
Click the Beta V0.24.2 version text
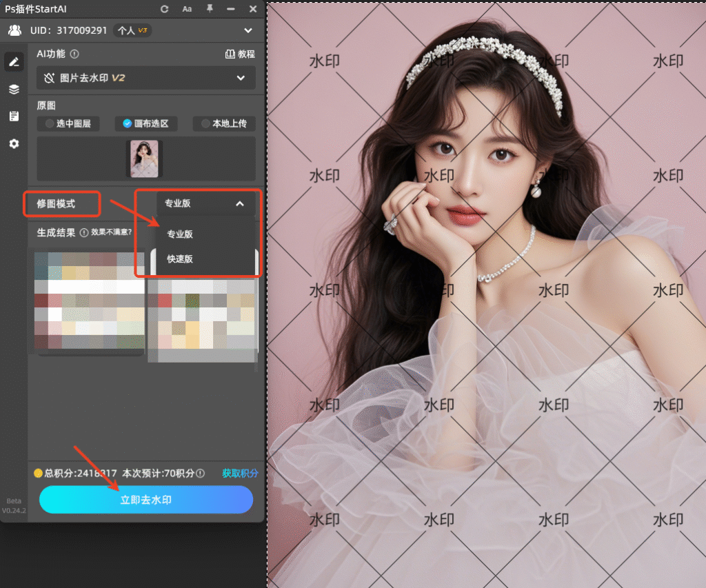pos(14,505)
